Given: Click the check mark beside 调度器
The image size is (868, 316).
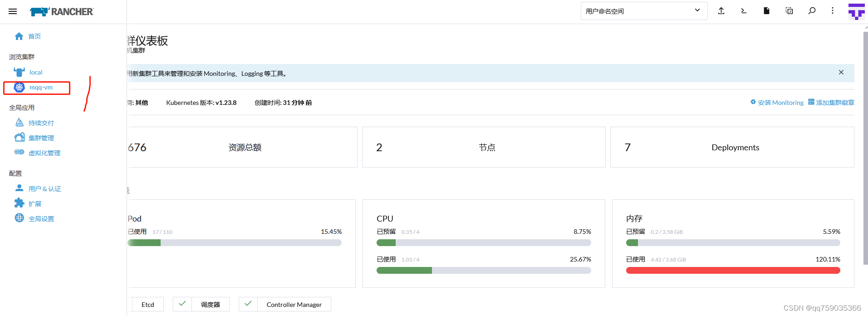Looking at the screenshot, I should 182,304.
